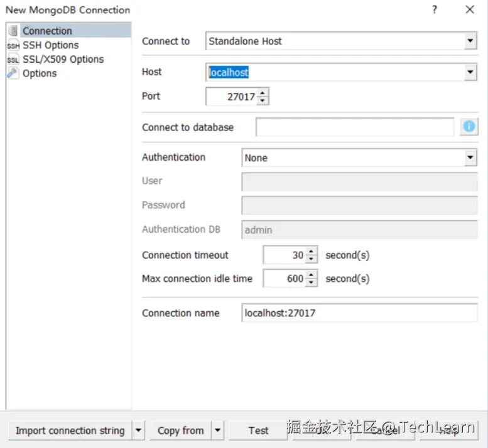Click Import connection string button
488x448 pixels.
(x=70, y=430)
